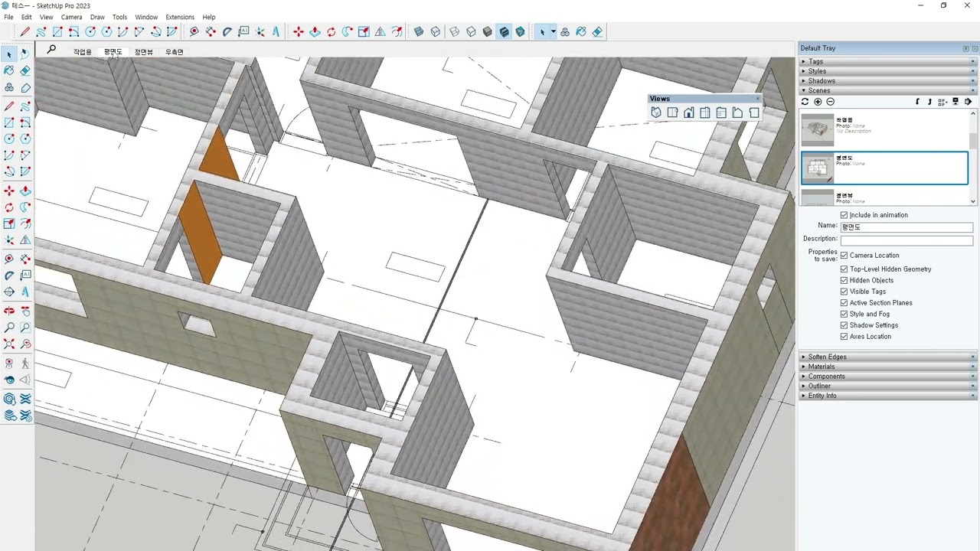Remove scene with minus icon
The width and height of the screenshot is (980, 551).
point(830,102)
